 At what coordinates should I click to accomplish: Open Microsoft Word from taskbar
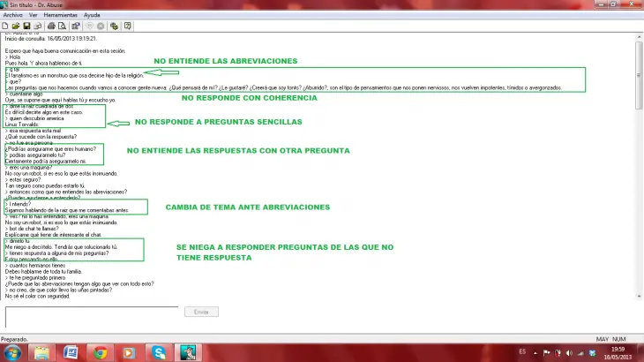[x=71, y=352]
